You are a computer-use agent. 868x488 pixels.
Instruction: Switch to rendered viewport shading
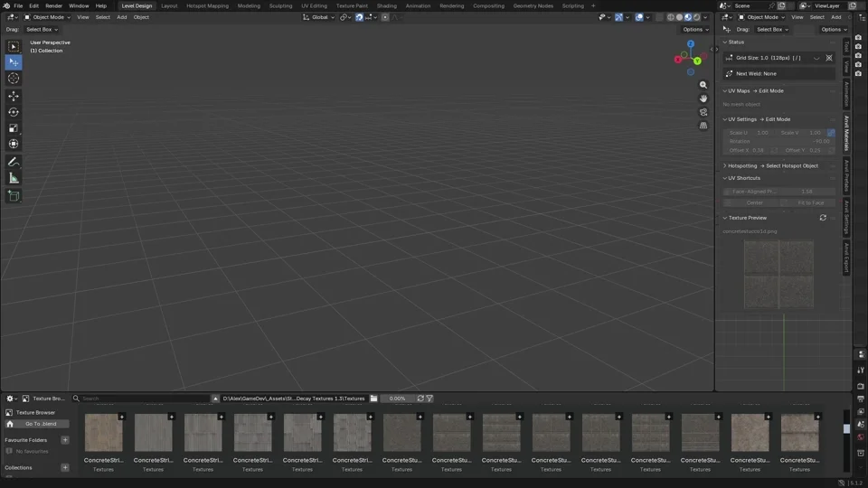pyautogui.click(x=697, y=17)
